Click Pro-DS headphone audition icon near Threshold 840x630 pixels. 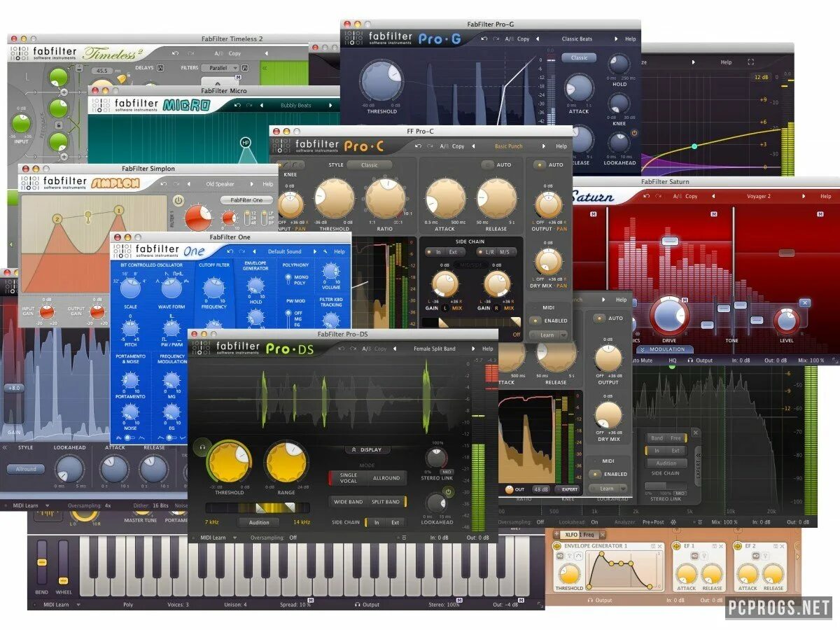pos(202,448)
